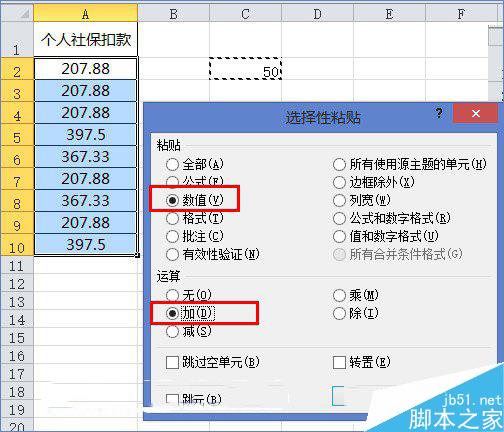This screenshot has height=432, width=504.
Task: Select column D header
Action: pyautogui.click(x=318, y=13)
